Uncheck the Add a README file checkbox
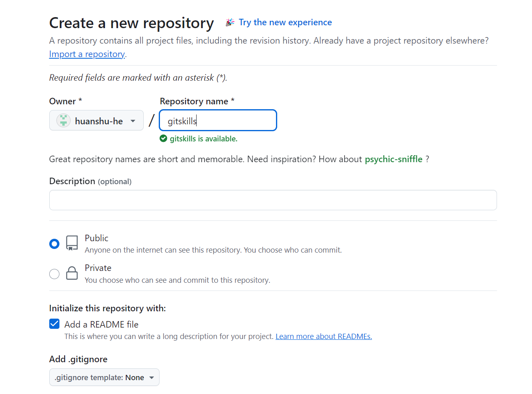This screenshot has width=532, height=394. 54,324
